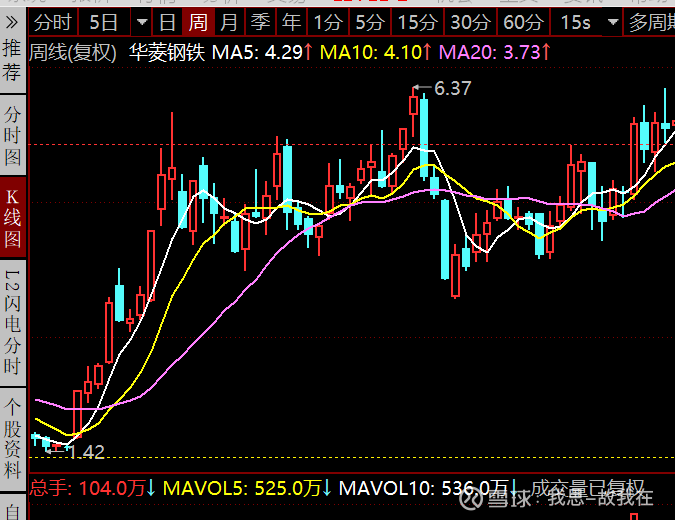Click the MA10: 4.10 indicator label
The image size is (675, 520).
tap(375, 53)
